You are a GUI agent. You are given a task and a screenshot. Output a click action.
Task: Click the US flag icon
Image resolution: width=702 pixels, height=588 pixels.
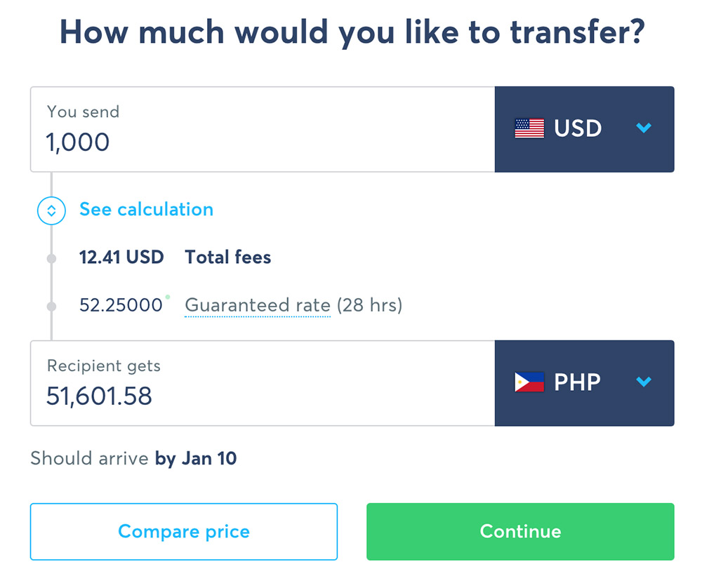tap(529, 128)
